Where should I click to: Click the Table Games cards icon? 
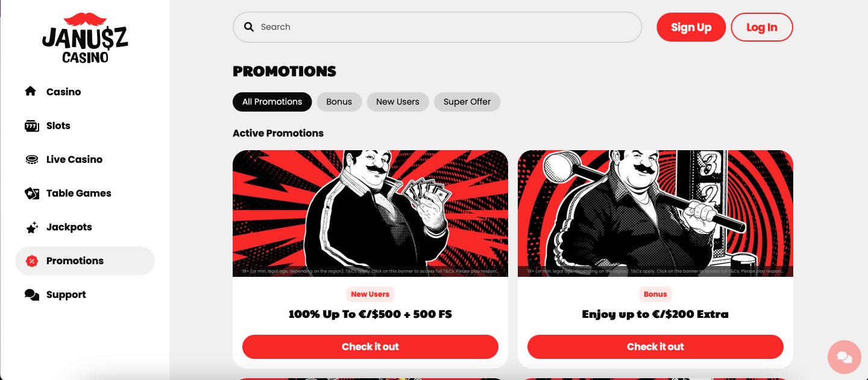tap(31, 193)
